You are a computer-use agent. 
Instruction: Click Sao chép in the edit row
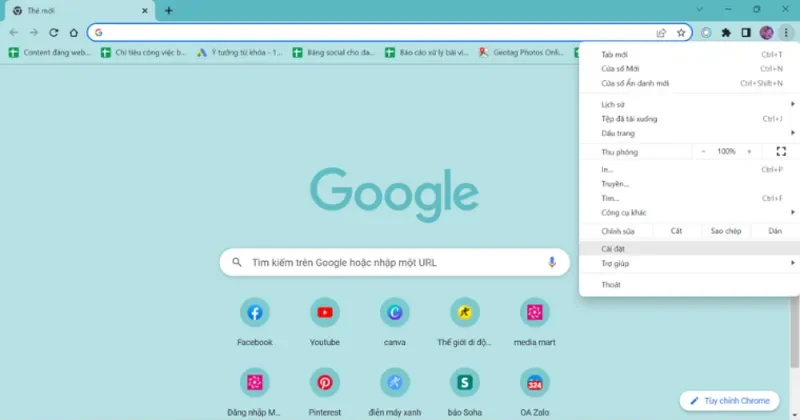726,231
